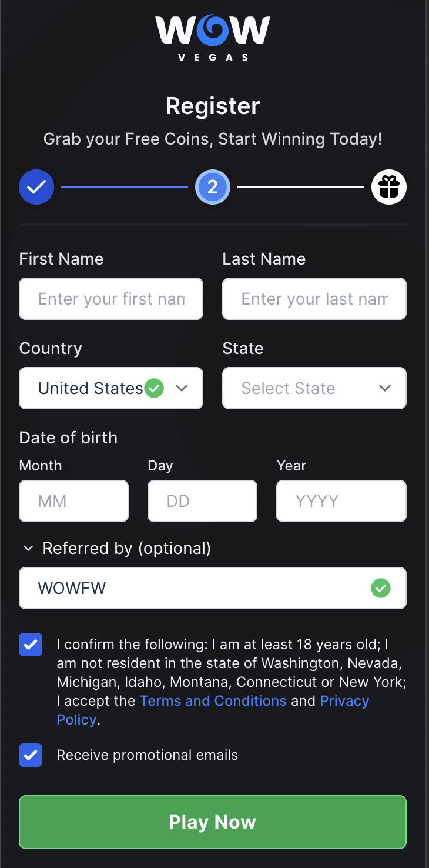
Task: Click the WOW Vegas logo
Action: [212, 37]
